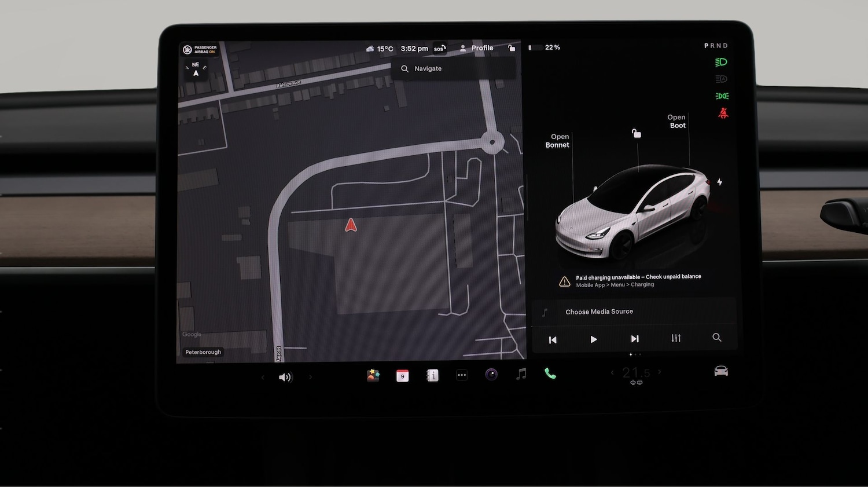The width and height of the screenshot is (868, 487).
Task: Open the audio equalizer settings icon
Action: coord(675,338)
